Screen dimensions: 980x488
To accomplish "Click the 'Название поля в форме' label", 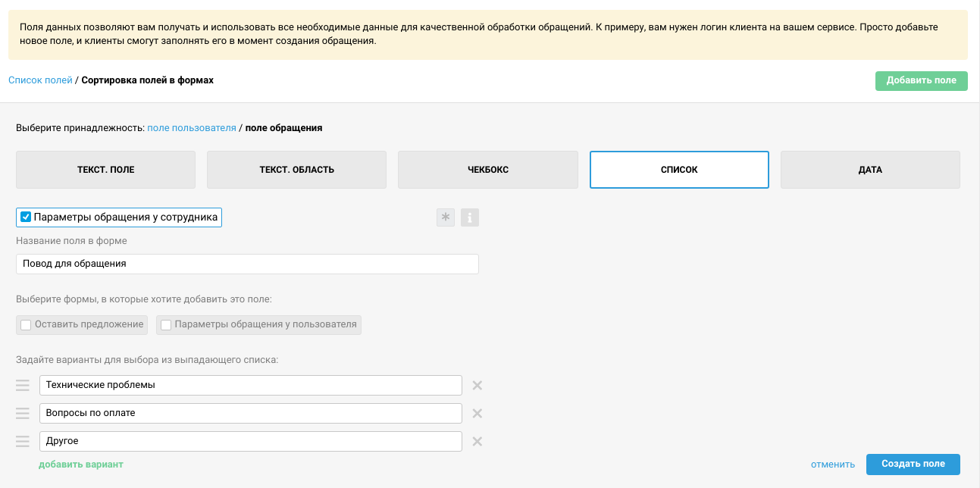I will click(71, 240).
